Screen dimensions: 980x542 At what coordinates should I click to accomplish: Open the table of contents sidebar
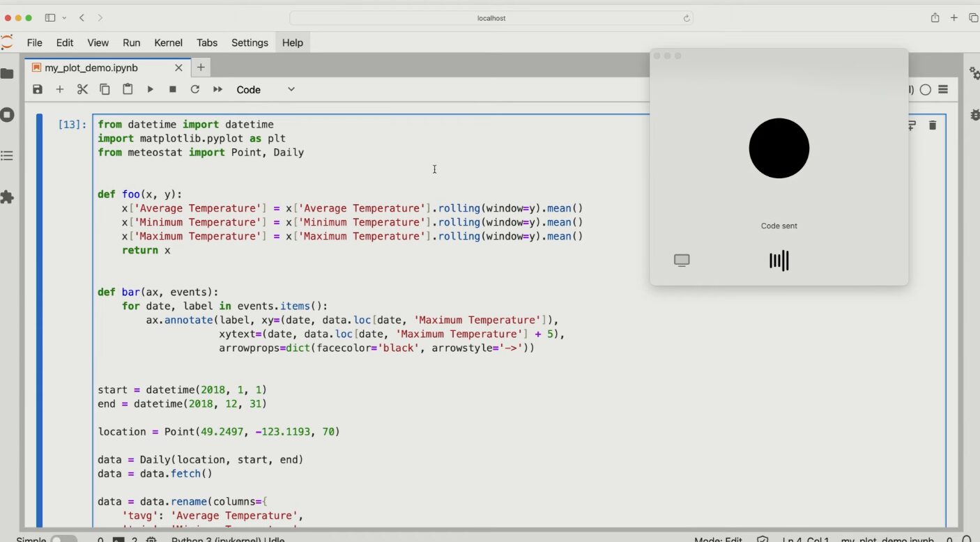coord(7,156)
